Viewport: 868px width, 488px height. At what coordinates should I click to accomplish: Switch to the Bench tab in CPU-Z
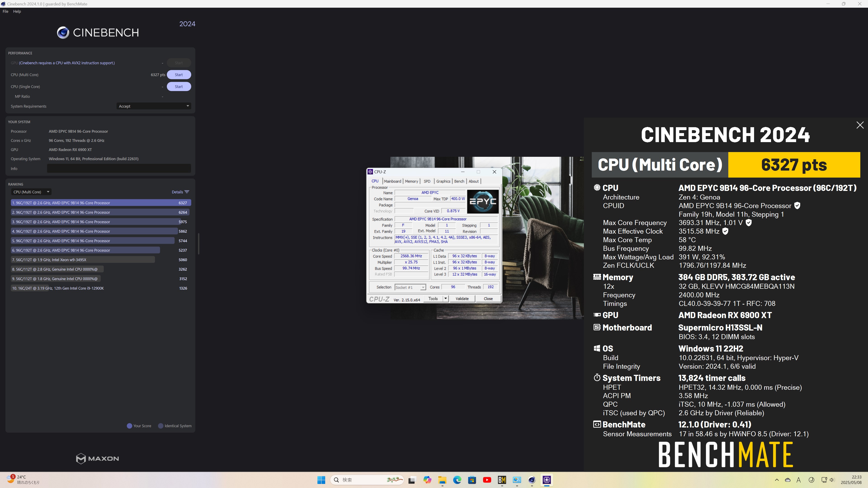(459, 181)
